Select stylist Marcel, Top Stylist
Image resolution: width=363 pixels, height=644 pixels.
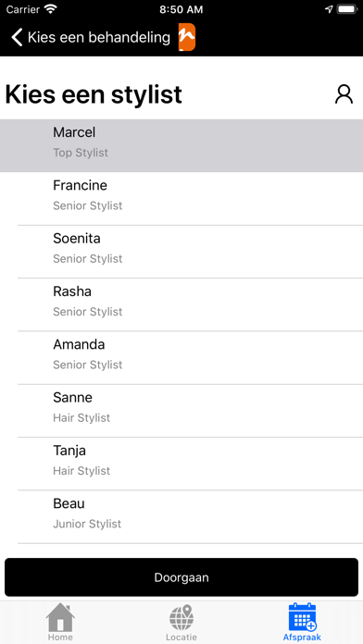point(181,145)
